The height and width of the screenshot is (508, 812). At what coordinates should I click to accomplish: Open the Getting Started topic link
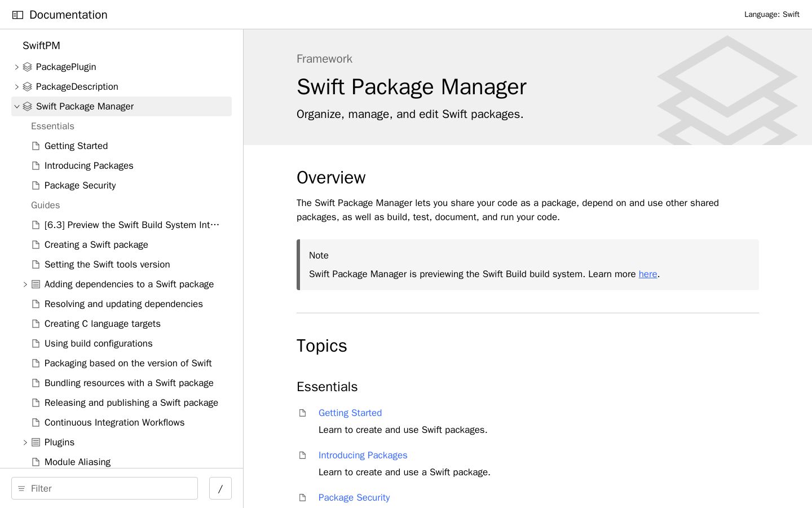tap(350, 413)
